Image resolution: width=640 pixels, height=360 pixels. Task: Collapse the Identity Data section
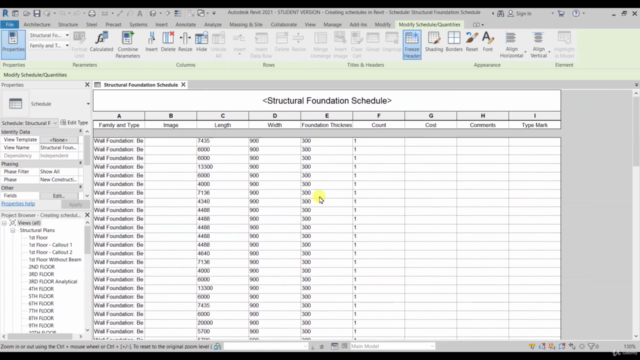(x=80, y=131)
